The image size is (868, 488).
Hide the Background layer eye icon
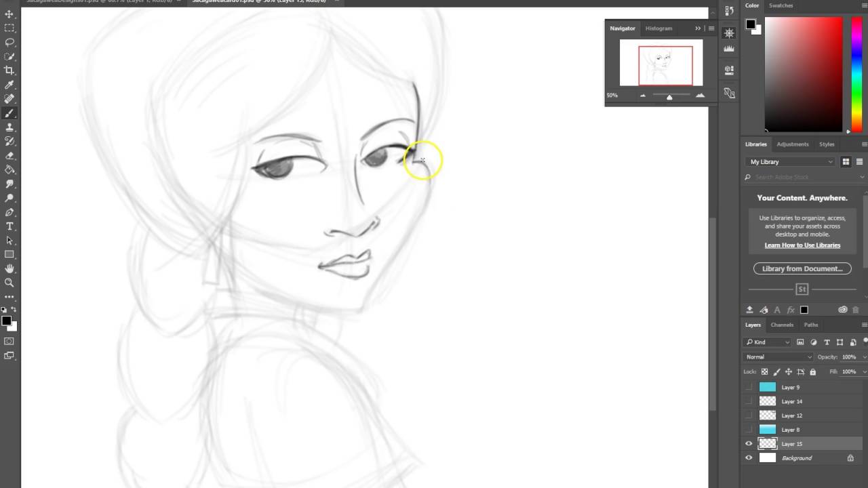tap(749, 458)
